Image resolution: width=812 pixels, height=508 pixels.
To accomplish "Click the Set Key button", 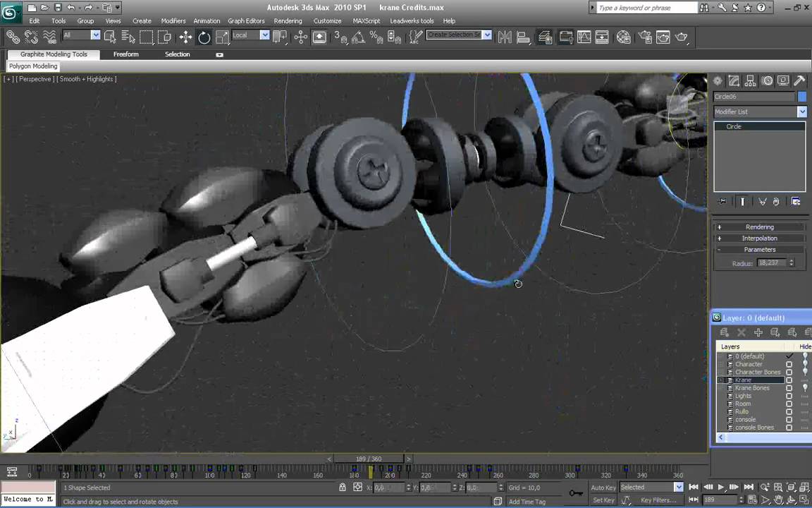I will pyautogui.click(x=603, y=500).
